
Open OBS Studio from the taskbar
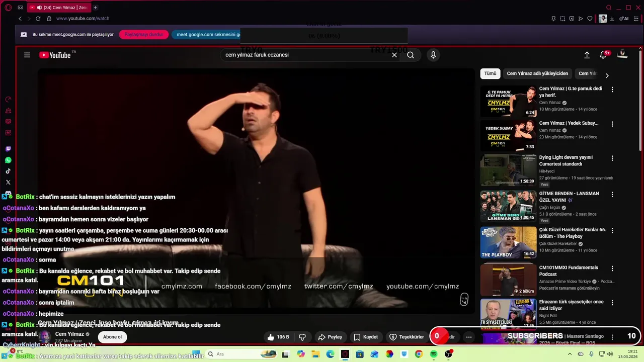pos(448,354)
